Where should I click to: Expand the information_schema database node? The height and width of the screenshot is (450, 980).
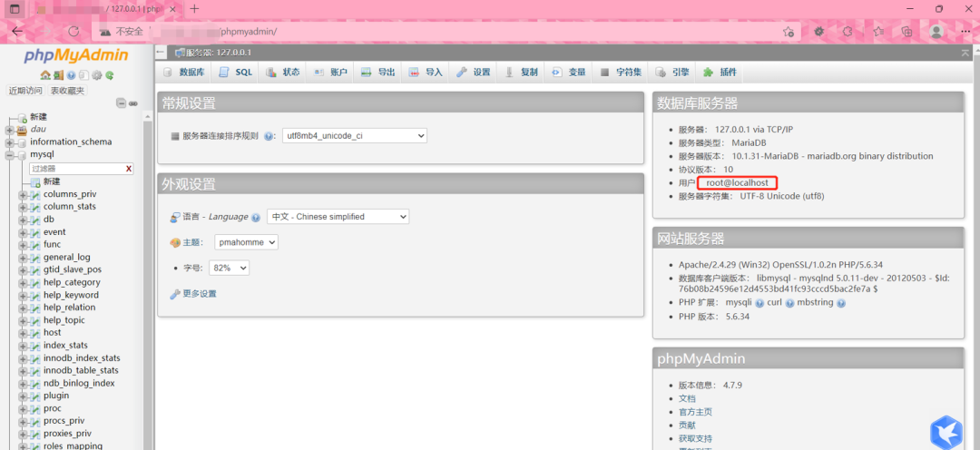pos(9,142)
